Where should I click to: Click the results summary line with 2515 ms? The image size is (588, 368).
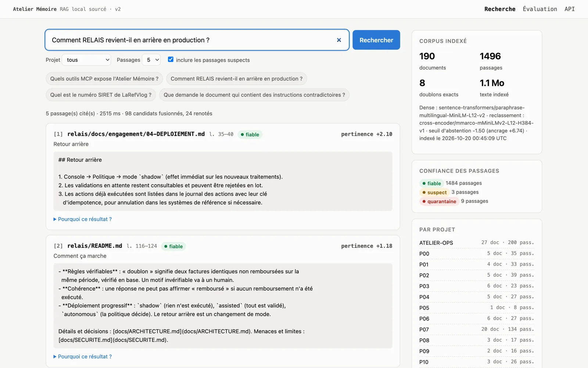(x=129, y=114)
